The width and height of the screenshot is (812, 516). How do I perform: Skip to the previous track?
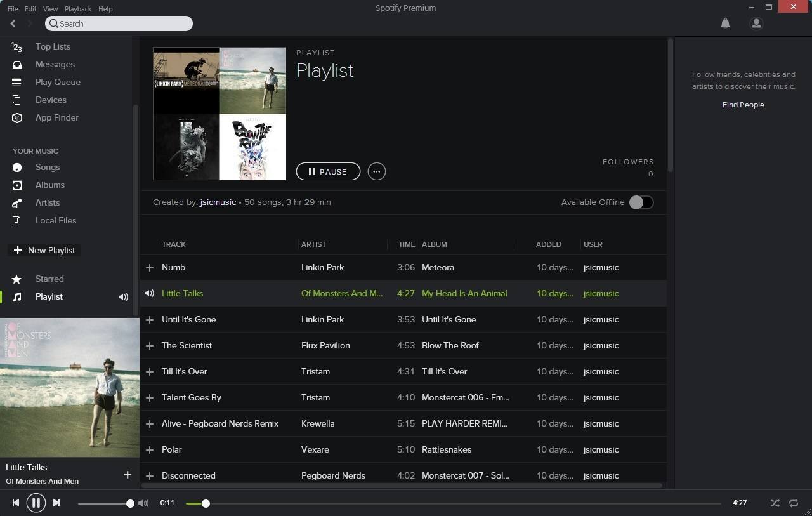click(x=16, y=503)
